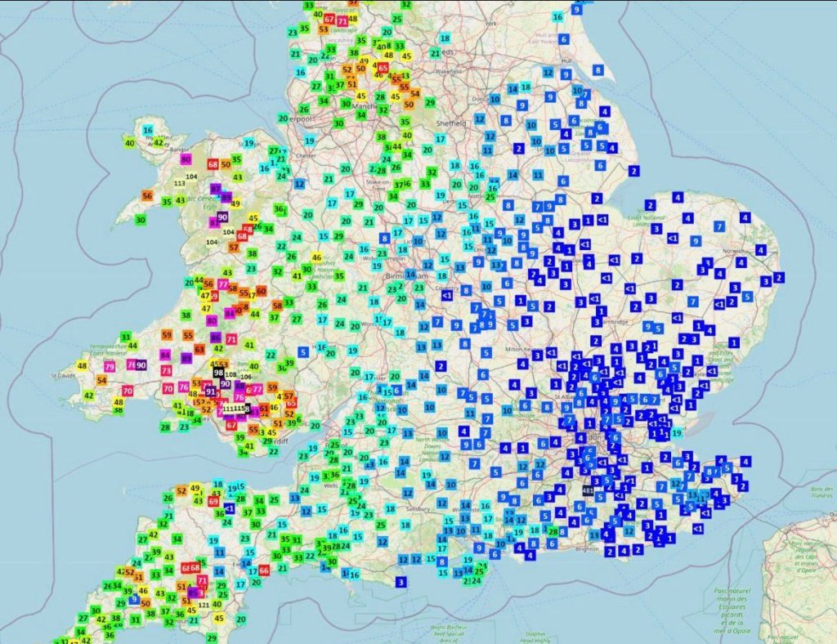
Task: Click the yellow 46 marker in Shropshire
Action: tap(316, 258)
